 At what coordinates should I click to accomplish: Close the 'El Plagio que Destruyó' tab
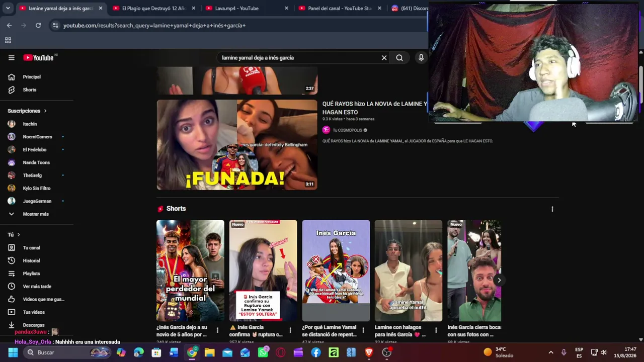(194, 8)
